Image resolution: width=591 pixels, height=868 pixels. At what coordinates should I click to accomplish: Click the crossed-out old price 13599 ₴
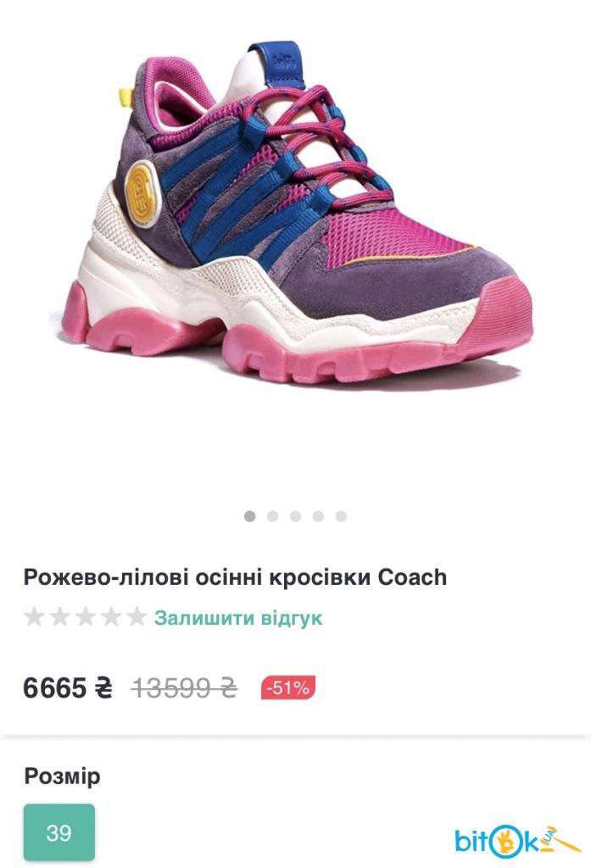point(184,688)
